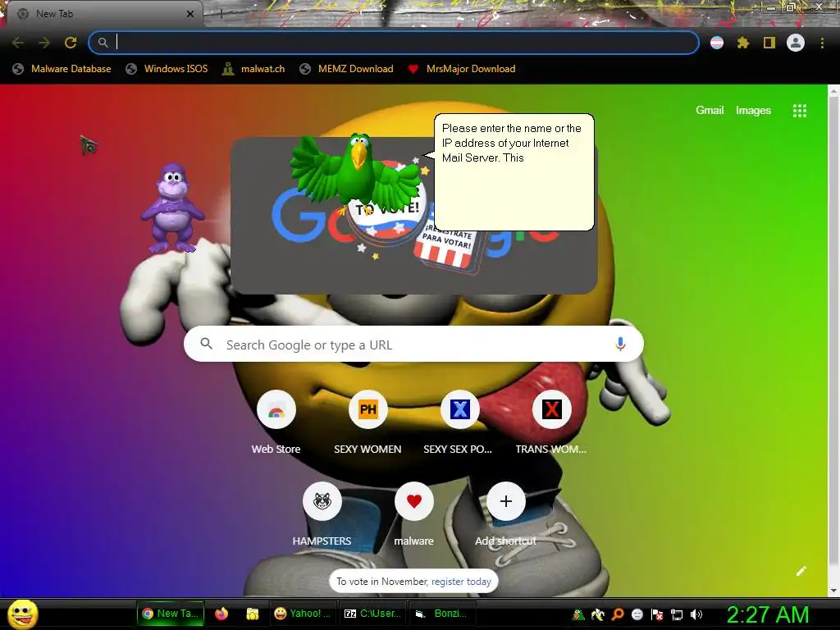Open the Google apps grid
The height and width of the screenshot is (630, 840).
coord(800,111)
